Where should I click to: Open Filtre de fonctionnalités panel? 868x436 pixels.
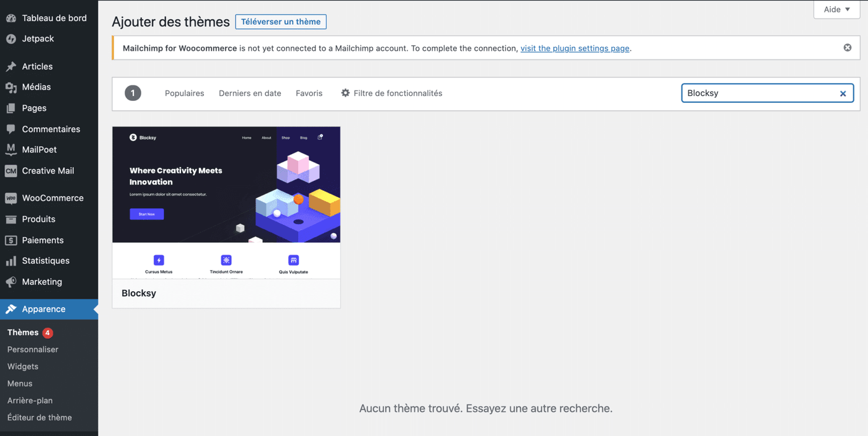(391, 94)
